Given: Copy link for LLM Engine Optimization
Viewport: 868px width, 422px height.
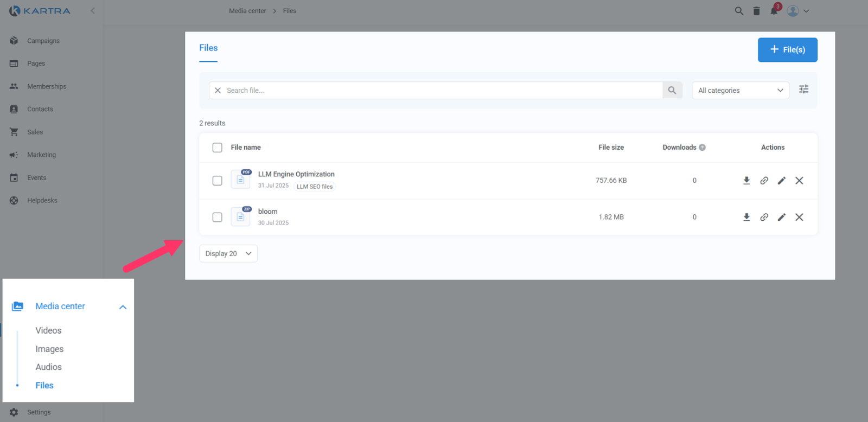Looking at the screenshot, I should click(764, 181).
